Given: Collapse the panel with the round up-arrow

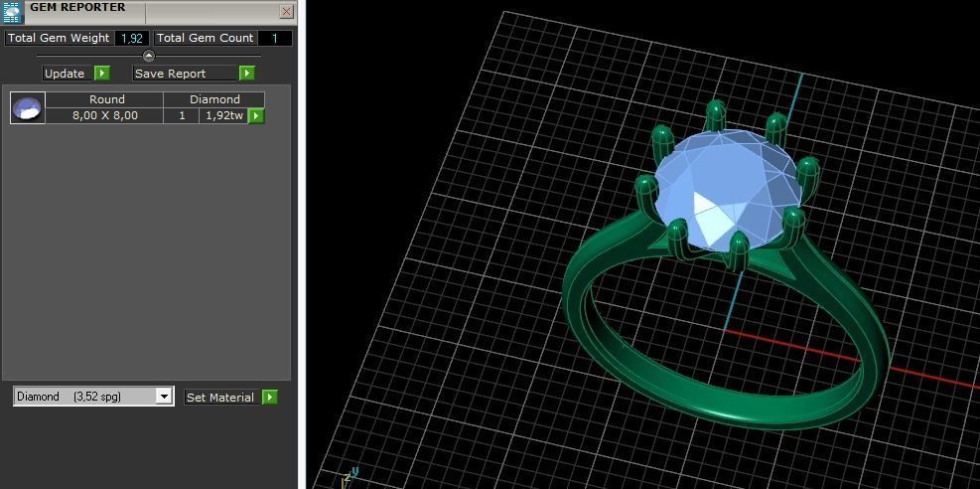Looking at the screenshot, I should pyautogui.click(x=148, y=56).
